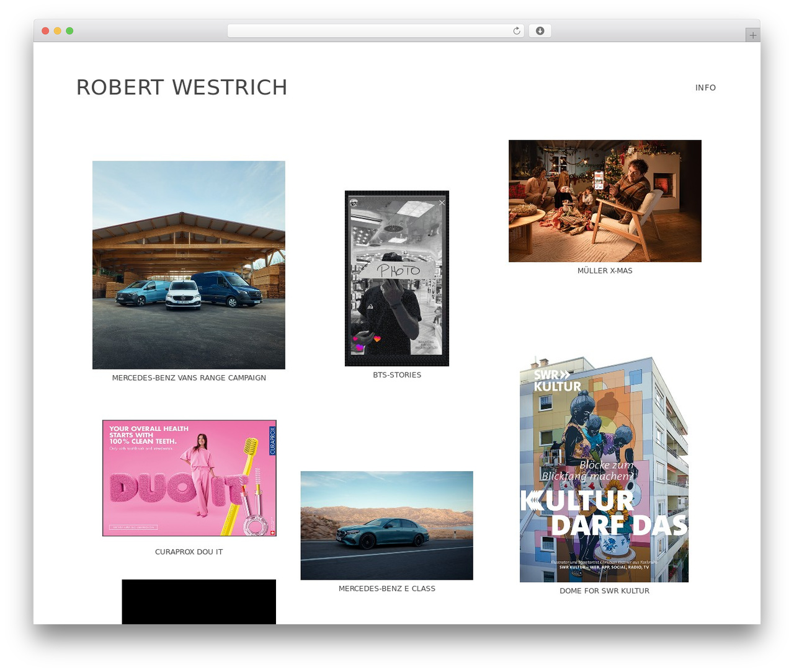This screenshot has height=672, width=794.
Task: Open the Müller X-Mas living room photo
Action: (605, 201)
